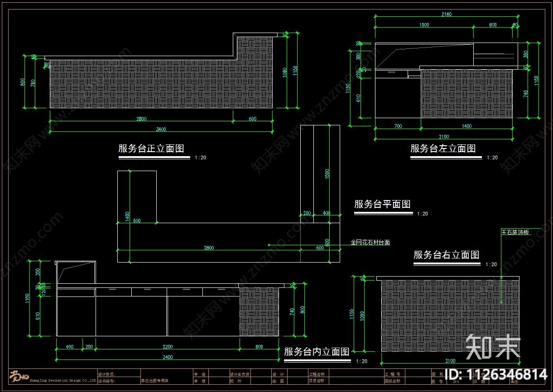Select the 3400 dimension under inner elevation
Screen dimensions: 553x392
click(x=167, y=358)
